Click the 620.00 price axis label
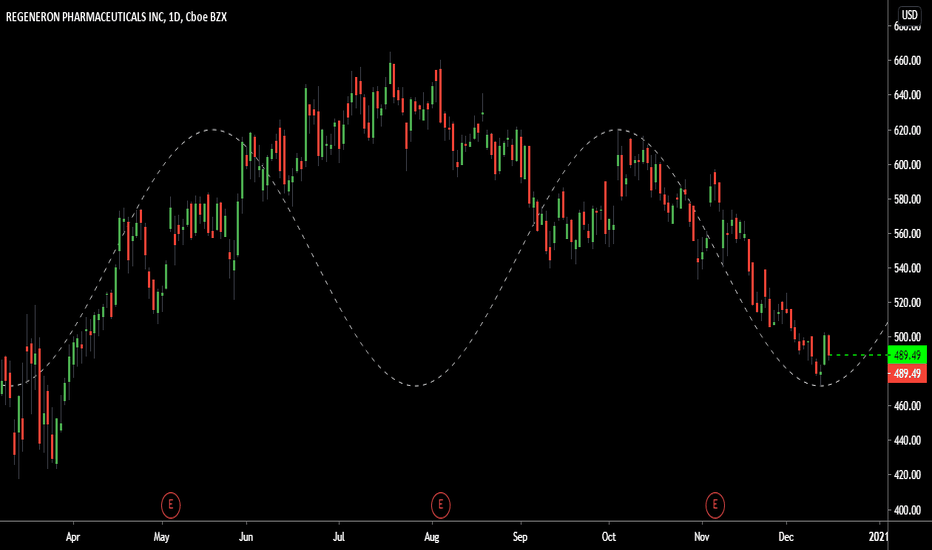 coord(908,130)
